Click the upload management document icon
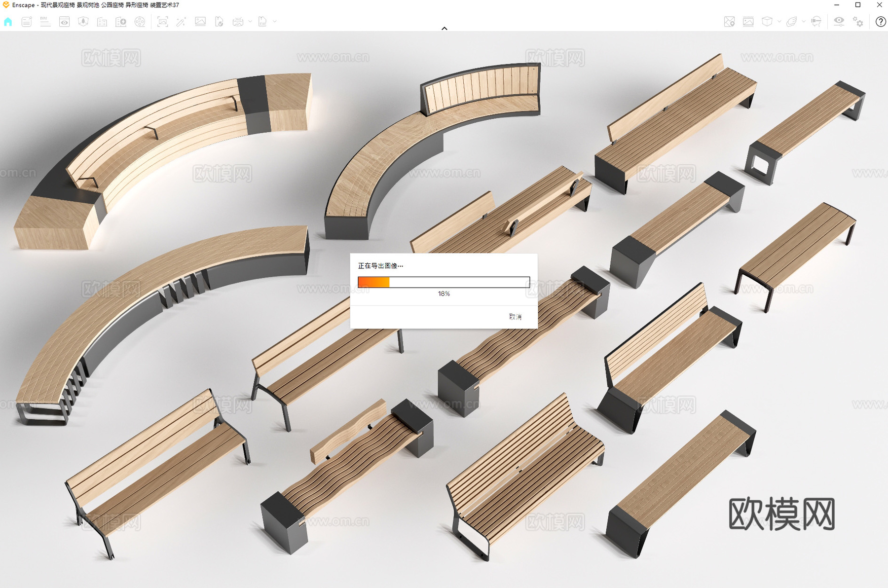This screenshot has width=888, height=588. (x=219, y=22)
